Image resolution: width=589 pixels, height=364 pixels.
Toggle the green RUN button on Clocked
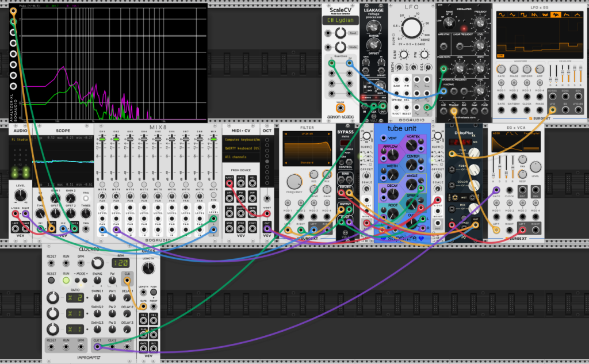(x=66, y=280)
